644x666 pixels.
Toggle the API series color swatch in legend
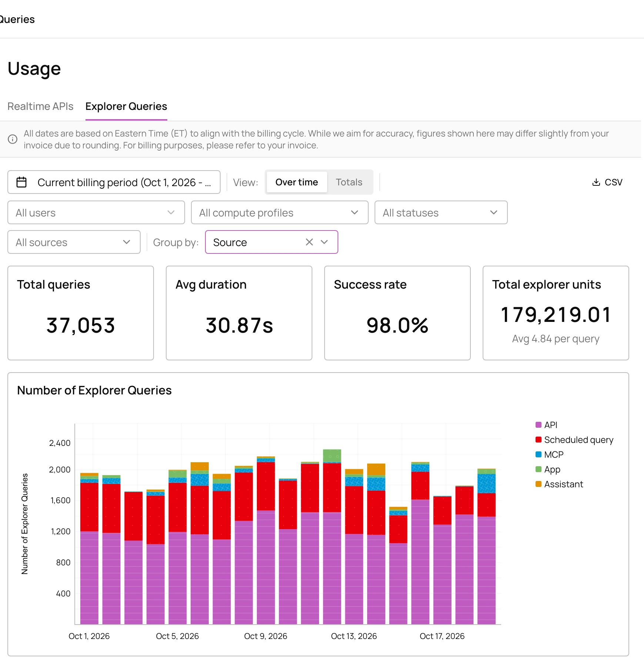point(539,425)
